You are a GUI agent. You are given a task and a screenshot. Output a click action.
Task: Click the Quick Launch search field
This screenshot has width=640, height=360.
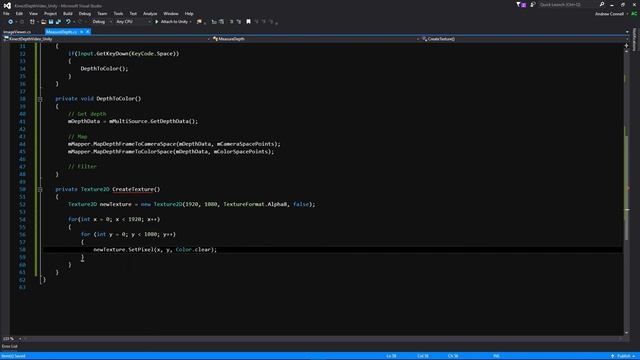pos(567,4)
